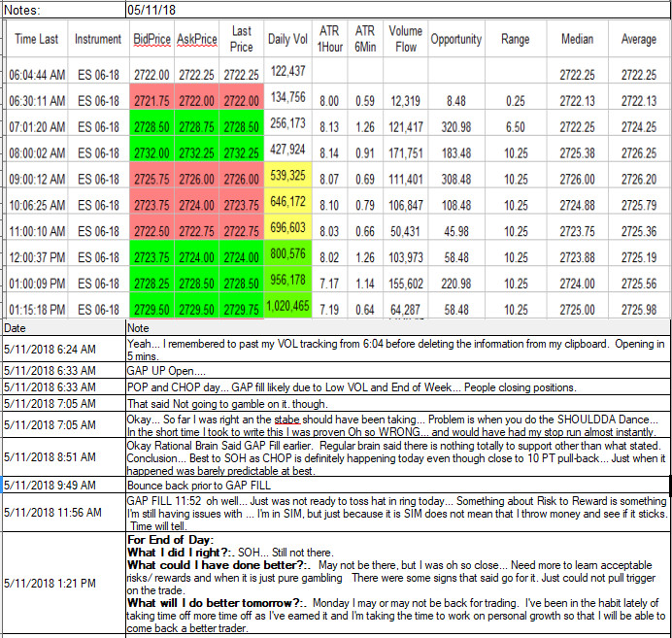Select the Median column header

tap(577, 39)
